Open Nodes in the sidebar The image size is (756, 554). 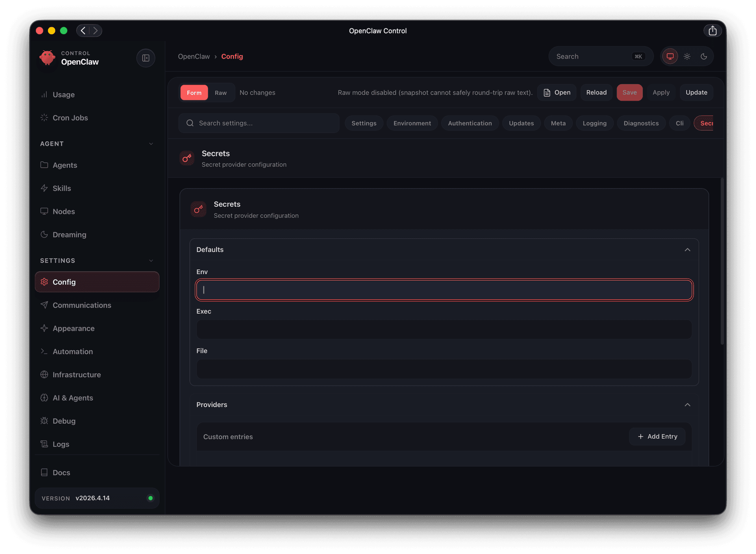[x=97, y=211]
